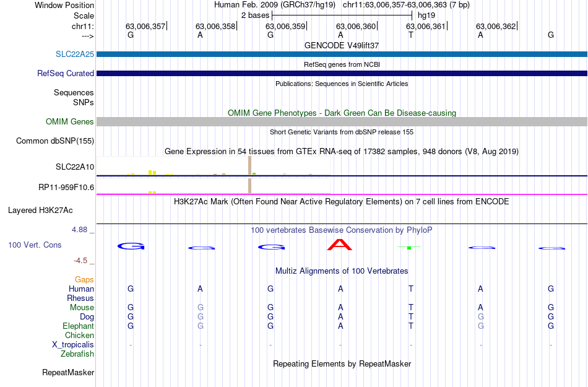This screenshot has height=387, width=588.
Task: Click Multiz Alignments of 100 Vertebrates title
Action: pos(342,271)
